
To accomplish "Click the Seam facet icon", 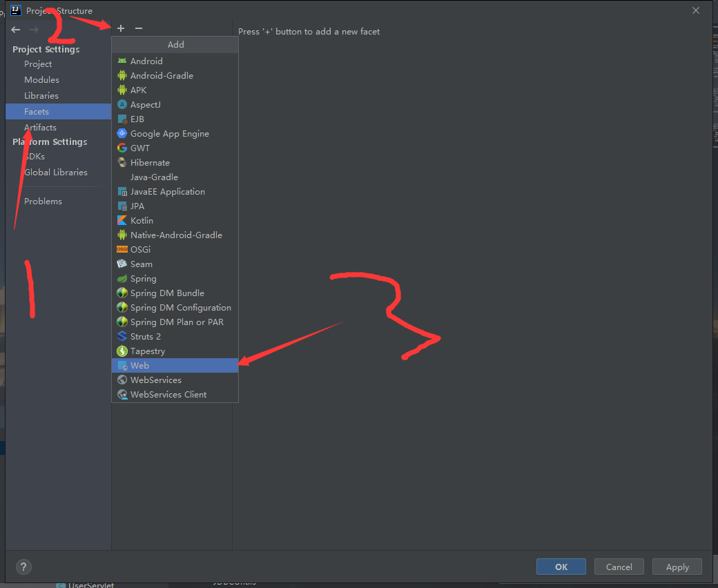I will [122, 264].
